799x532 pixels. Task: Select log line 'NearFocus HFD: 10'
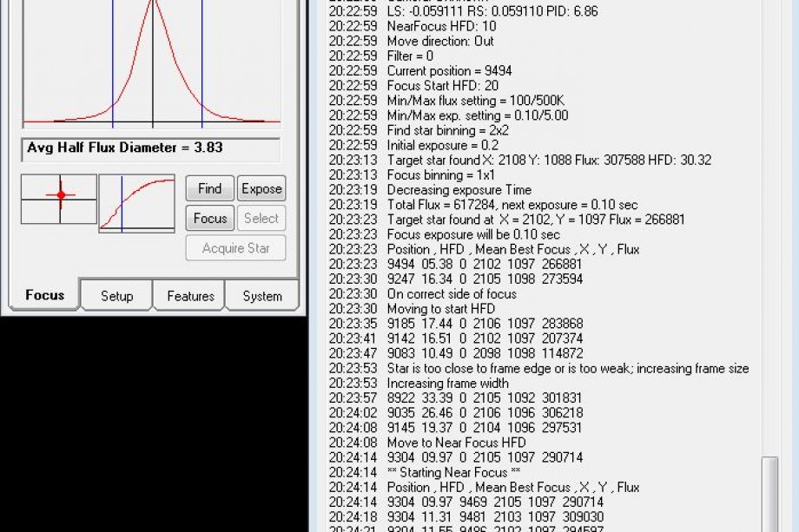coord(413,26)
